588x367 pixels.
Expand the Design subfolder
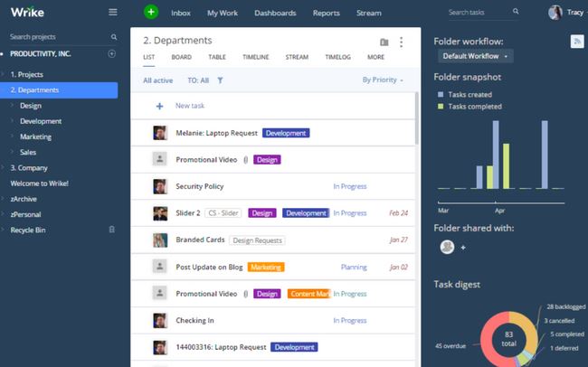(x=12, y=106)
